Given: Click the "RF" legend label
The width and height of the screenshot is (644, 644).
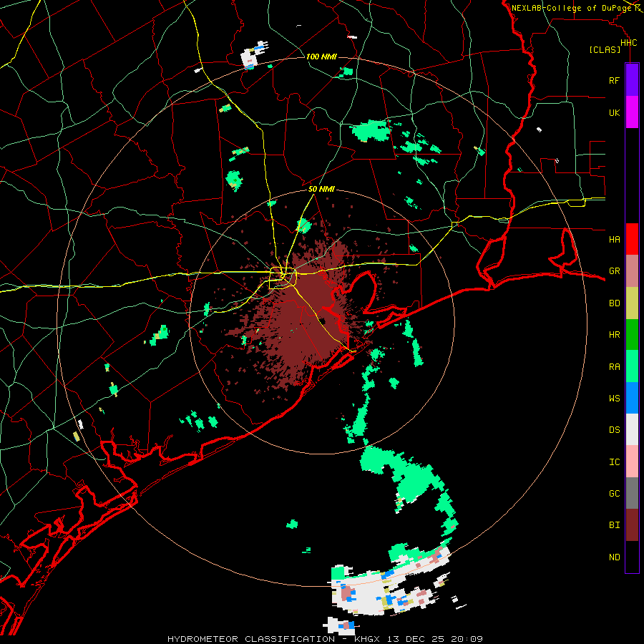Looking at the screenshot, I should pyautogui.click(x=614, y=80).
